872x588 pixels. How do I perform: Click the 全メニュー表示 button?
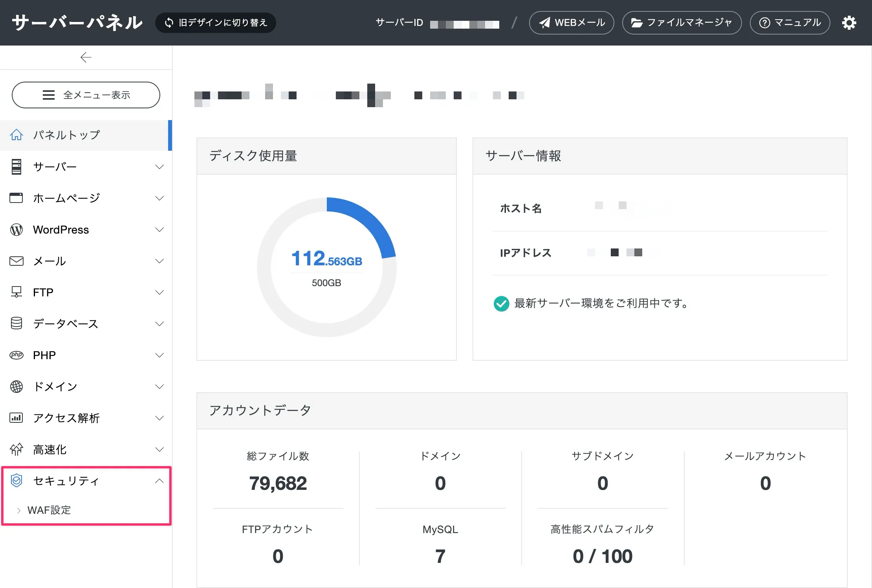86,95
